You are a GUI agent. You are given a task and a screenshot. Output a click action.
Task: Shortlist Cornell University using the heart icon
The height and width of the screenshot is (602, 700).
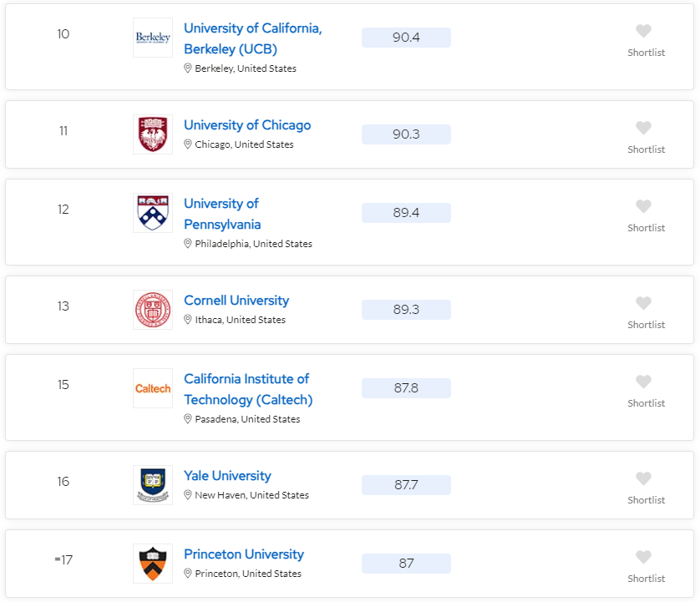[x=644, y=303]
